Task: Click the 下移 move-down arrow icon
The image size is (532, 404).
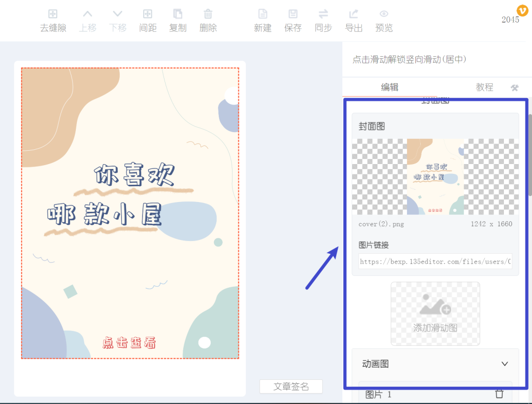Action: (117, 14)
